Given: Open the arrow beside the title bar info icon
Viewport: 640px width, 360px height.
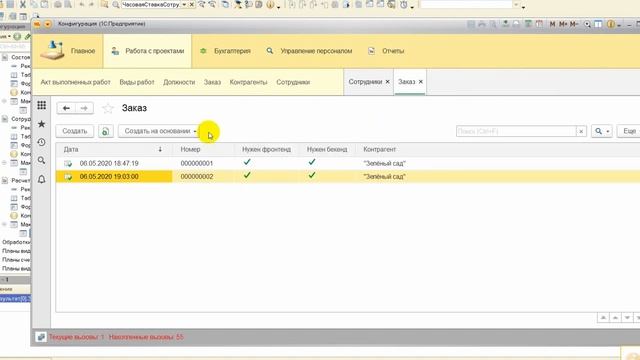Looking at the screenshot, I should point(619,25).
